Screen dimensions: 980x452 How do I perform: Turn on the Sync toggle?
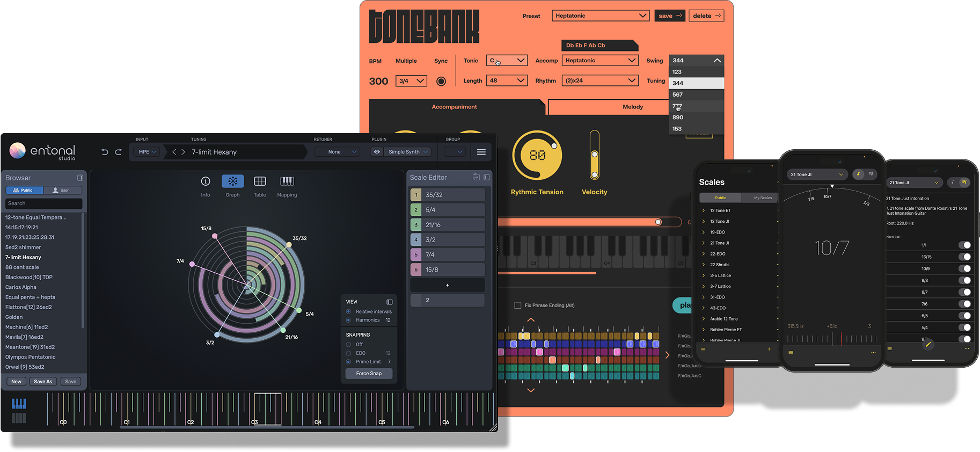click(x=441, y=81)
